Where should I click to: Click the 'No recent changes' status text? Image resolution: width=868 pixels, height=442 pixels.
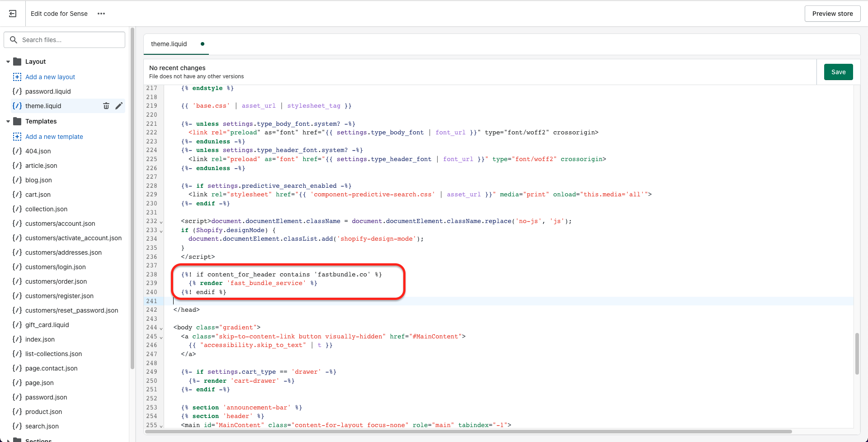click(177, 68)
